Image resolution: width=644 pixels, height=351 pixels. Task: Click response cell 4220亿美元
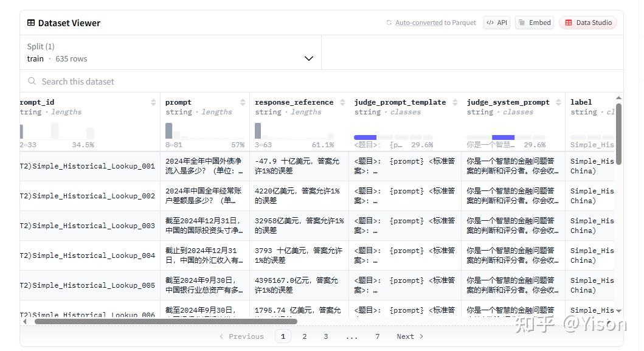299,196
